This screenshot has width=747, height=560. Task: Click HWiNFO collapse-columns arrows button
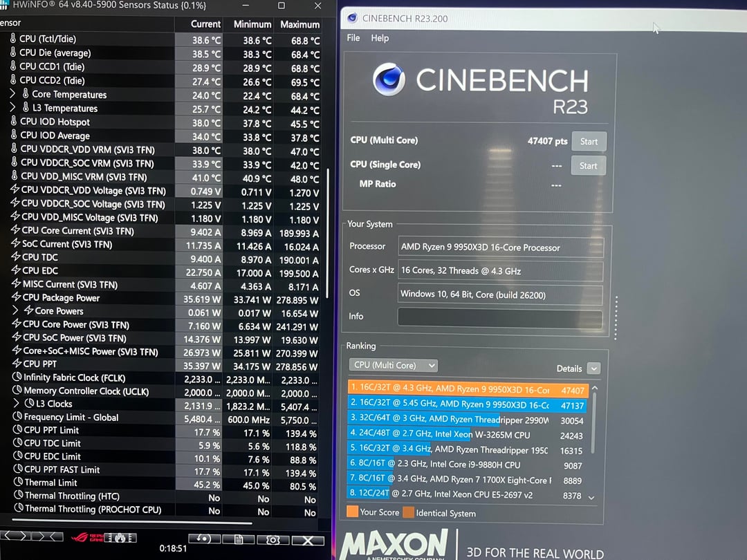click(x=48, y=536)
